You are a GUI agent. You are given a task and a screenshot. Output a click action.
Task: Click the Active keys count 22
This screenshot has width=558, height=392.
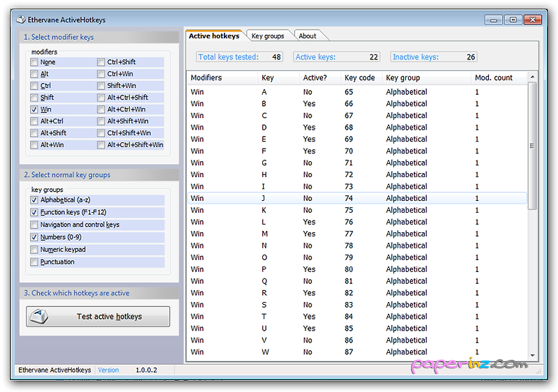(373, 57)
